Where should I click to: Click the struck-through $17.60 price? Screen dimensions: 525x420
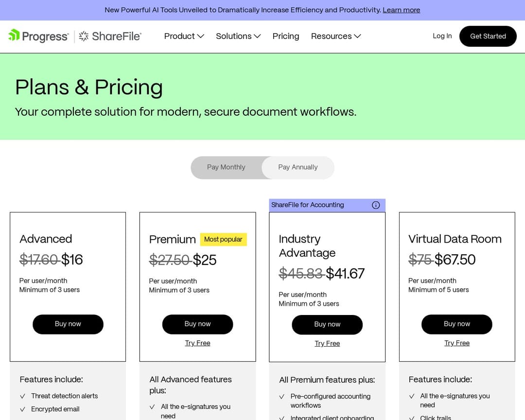(39, 260)
